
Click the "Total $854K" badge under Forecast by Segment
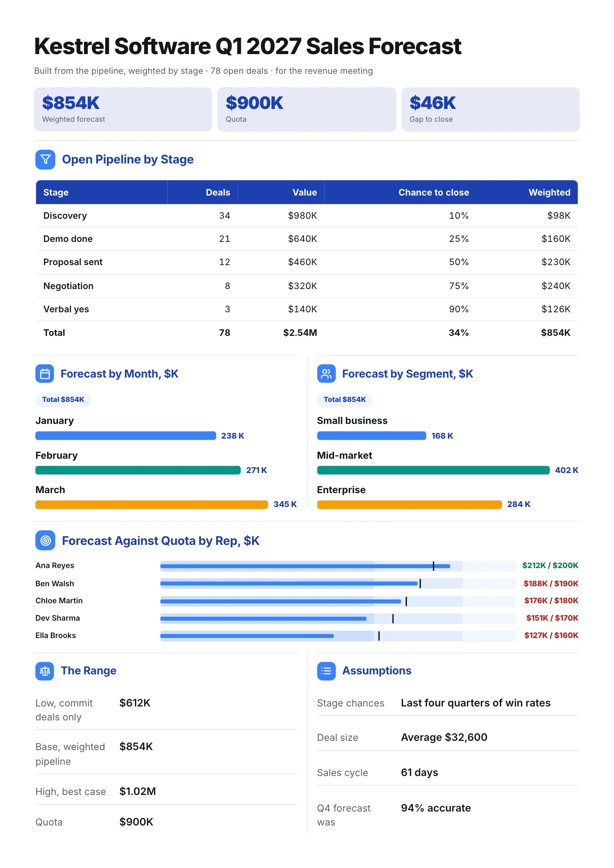click(x=345, y=400)
